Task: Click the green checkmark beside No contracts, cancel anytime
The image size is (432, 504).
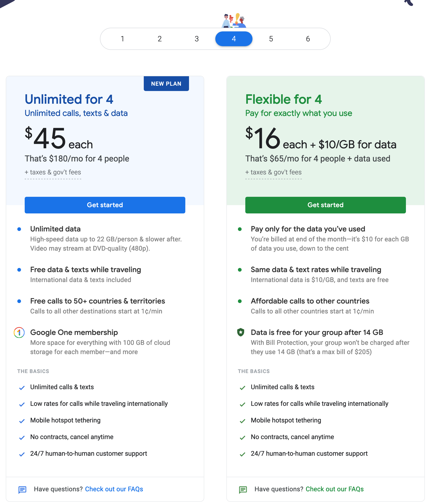Action: pyautogui.click(x=242, y=438)
